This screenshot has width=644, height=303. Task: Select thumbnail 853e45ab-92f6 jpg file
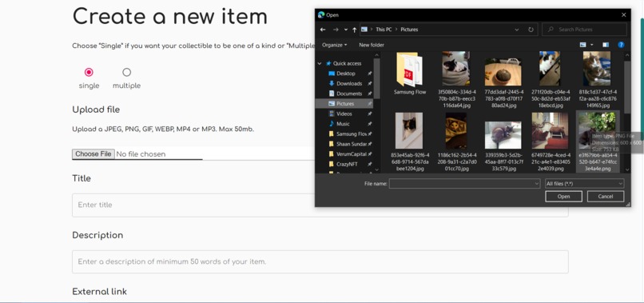point(408,131)
